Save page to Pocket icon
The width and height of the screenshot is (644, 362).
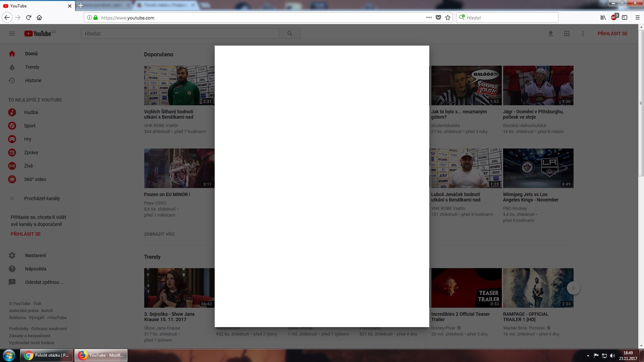(438, 17)
